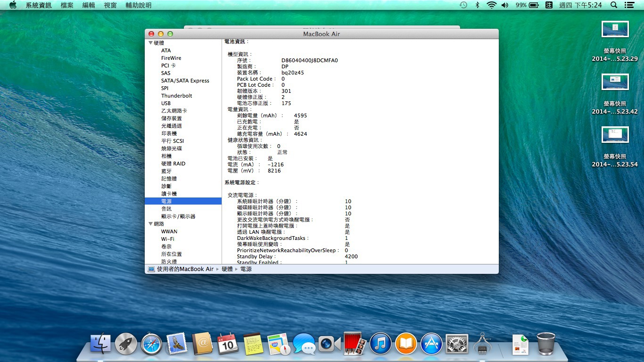This screenshot has width=644, height=362.
Task: Click 使用者的MacBook Air in the path bar
Action: [x=185, y=269]
